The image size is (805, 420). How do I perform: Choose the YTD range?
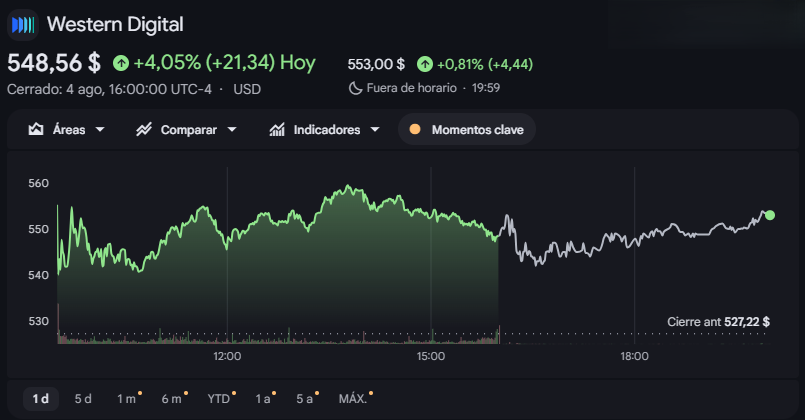(x=221, y=398)
